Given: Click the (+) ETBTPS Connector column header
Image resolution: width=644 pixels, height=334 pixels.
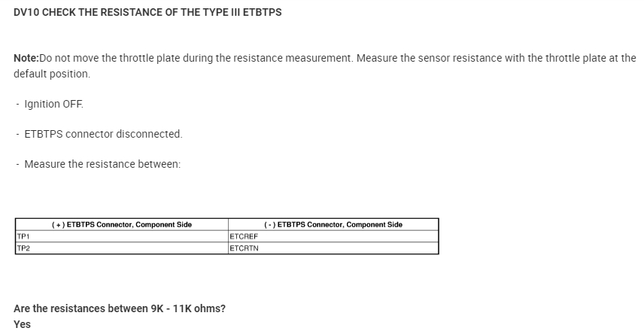Looking at the screenshot, I should coord(122,224).
